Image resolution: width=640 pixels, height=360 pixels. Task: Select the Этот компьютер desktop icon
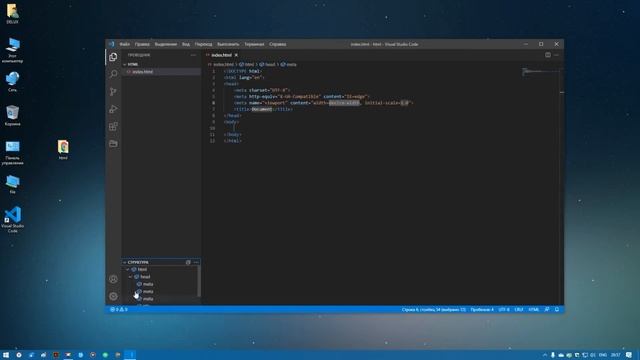(x=12, y=50)
